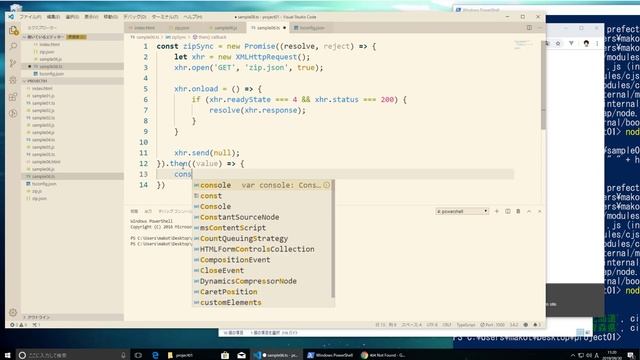Open Microsoft Edge from the taskbar
The height and width of the screenshot is (360, 640).
155,355
